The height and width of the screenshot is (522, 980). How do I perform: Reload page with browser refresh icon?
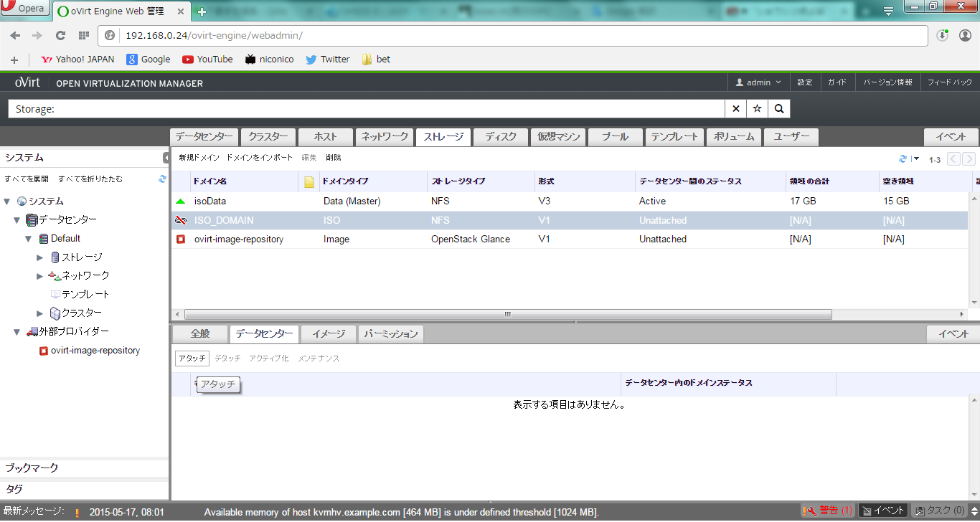(x=60, y=35)
